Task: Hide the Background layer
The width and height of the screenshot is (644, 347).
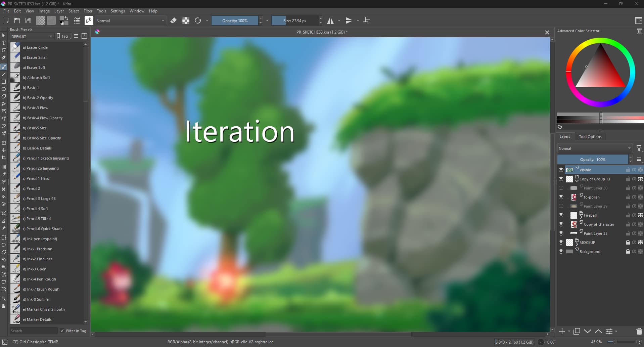Action: (561, 251)
